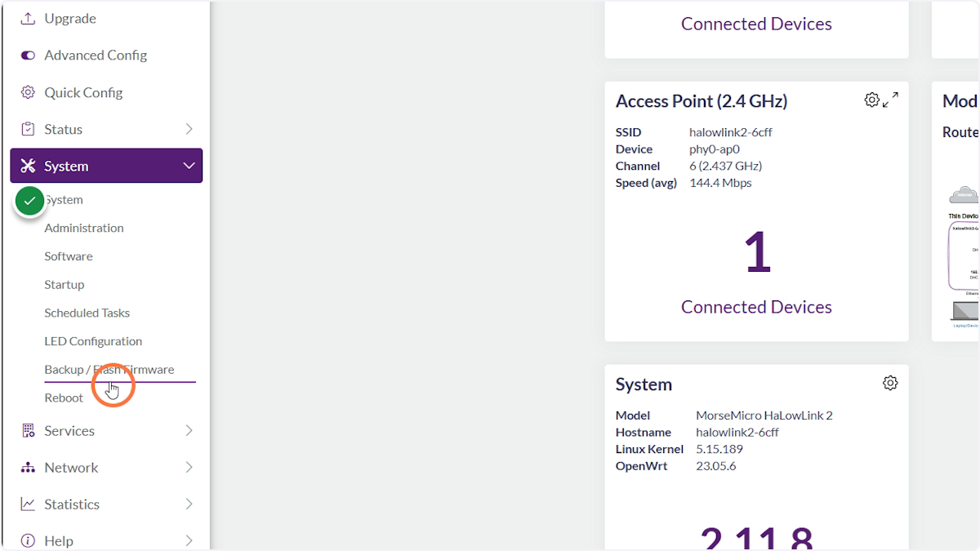Click the Upgrade upload icon
The height and width of the screenshot is (551, 980).
28,18
